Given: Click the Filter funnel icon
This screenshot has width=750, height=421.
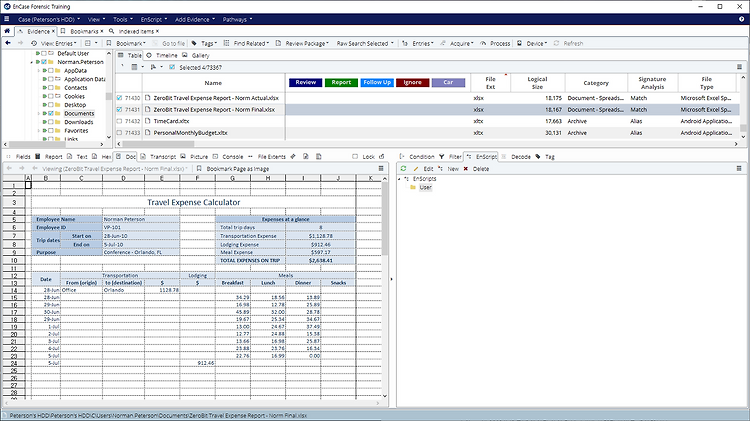Looking at the screenshot, I should tap(442, 156).
